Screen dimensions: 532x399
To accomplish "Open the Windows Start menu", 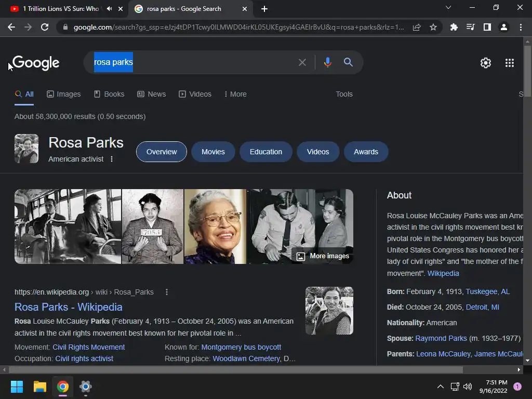I will tap(17, 387).
